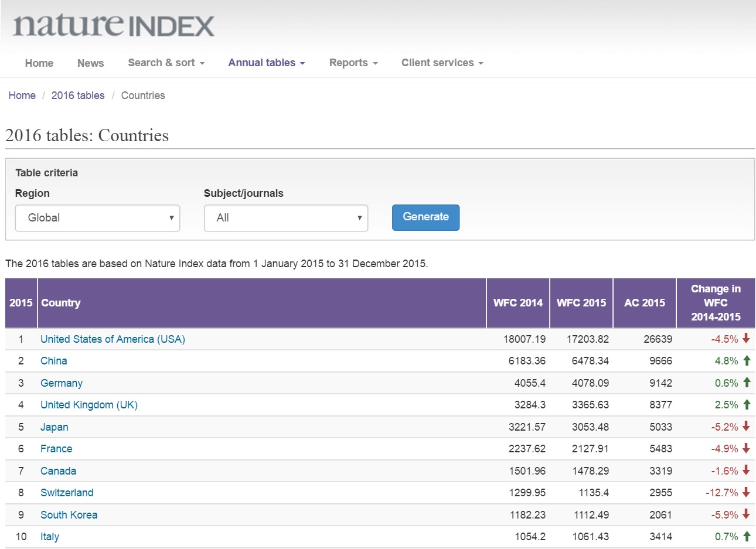Click the AC value 9142 for Germany
Image resolution: width=756 pixels, height=549 pixels.
click(x=661, y=383)
